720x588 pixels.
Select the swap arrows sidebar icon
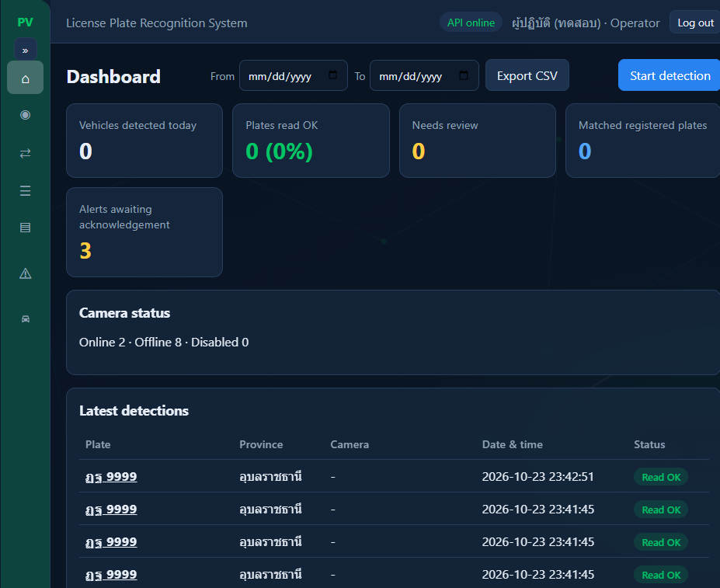pyautogui.click(x=26, y=153)
